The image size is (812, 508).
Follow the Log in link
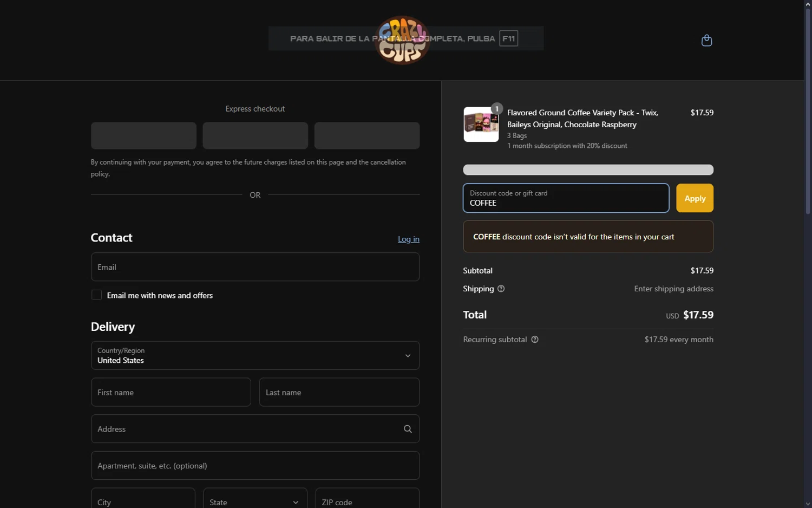pos(409,239)
